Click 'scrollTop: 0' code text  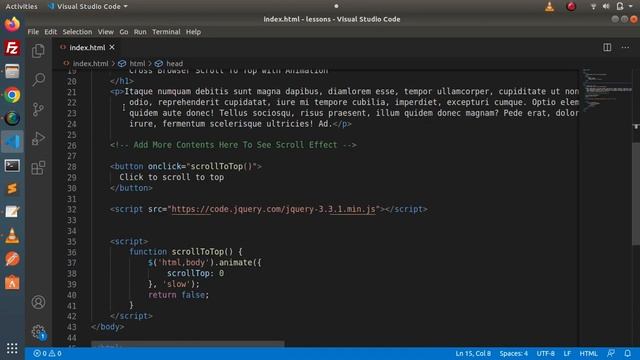pos(195,273)
